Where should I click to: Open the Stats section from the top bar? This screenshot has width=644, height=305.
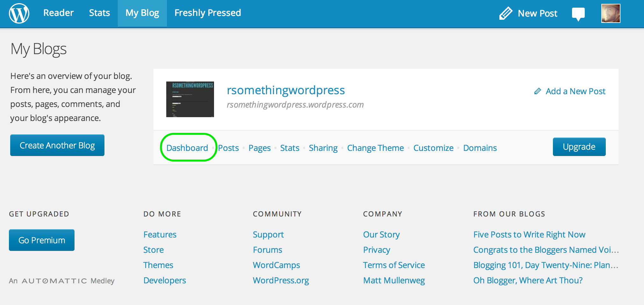point(99,13)
